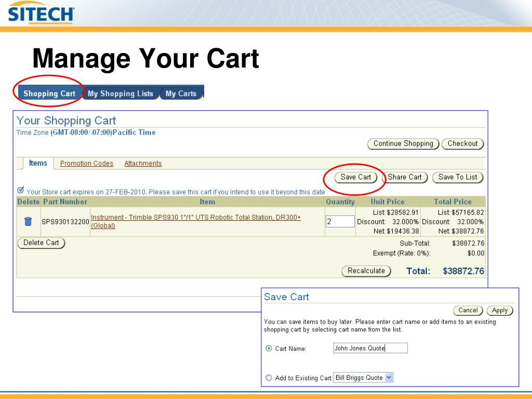Click the Checkout button
This screenshot has height=399, width=532.
click(462, 143)
